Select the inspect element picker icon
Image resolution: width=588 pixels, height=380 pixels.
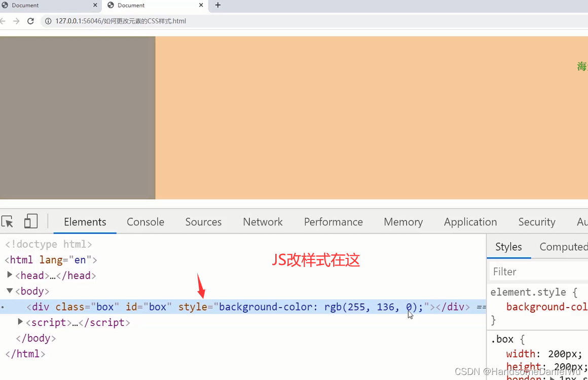click(x=7, y=221)
